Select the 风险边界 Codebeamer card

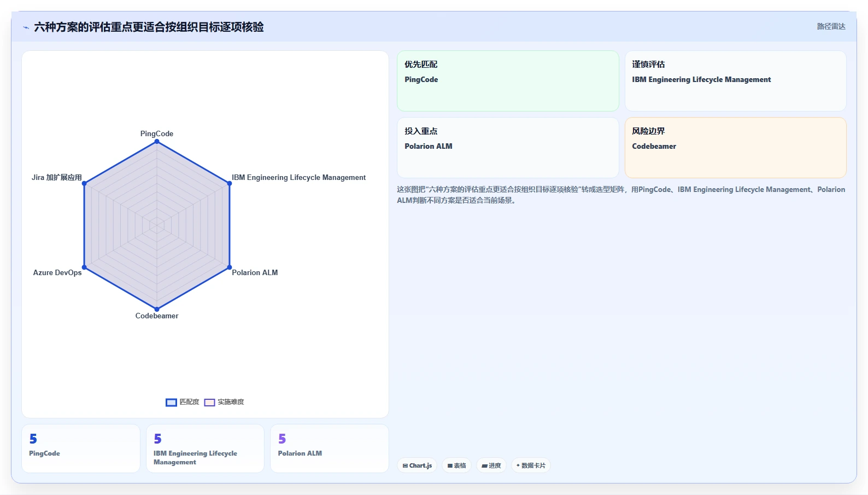tap(735, 148)
